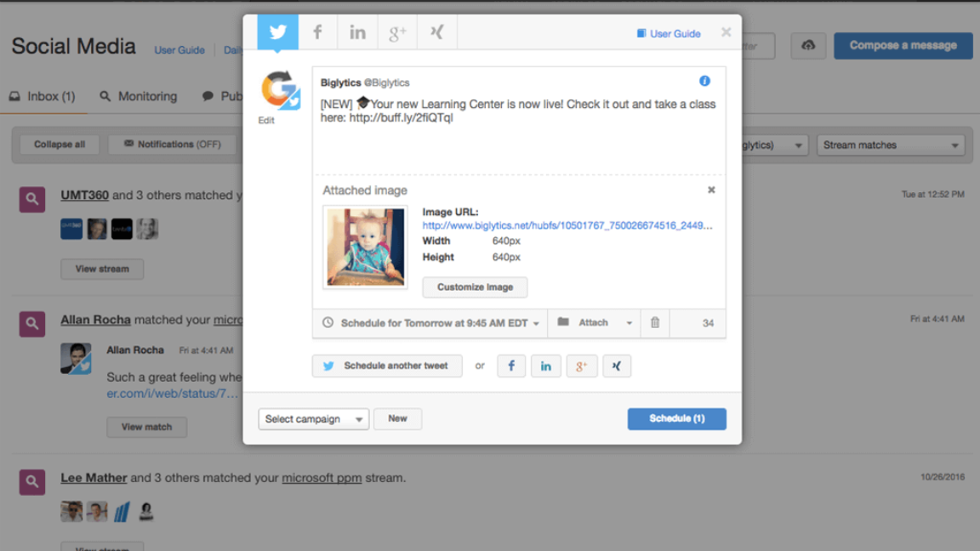Screen dimensions: 980x551
Task: Delete this tweet with the trash icon
Action: click(655, 323)
